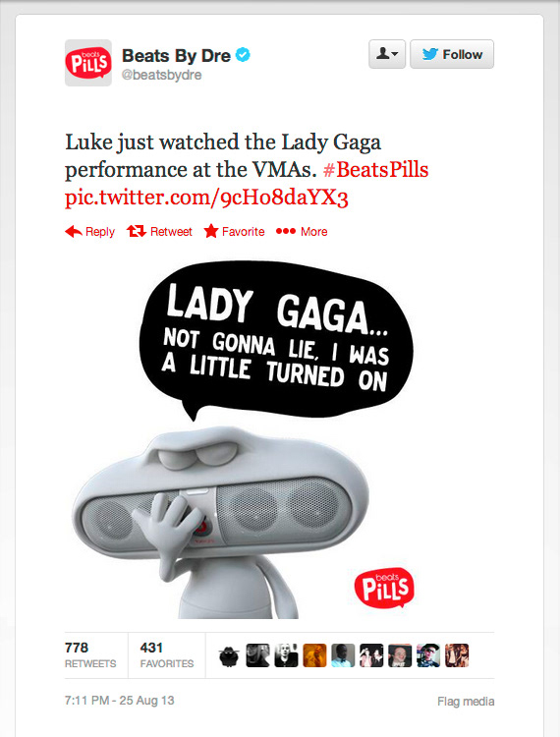Click the first black cartoon avatar thumbnail
The width and height of the screenshot is (560, 737).
(229, 655)
